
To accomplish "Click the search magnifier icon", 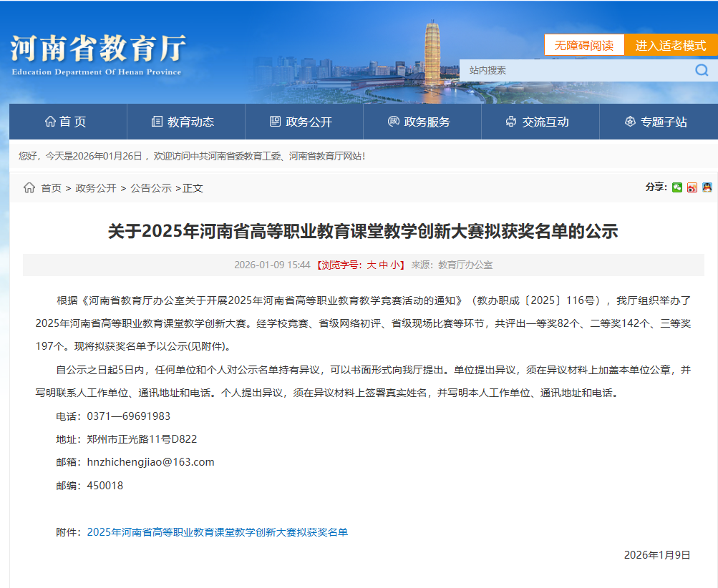I will 701,70.
